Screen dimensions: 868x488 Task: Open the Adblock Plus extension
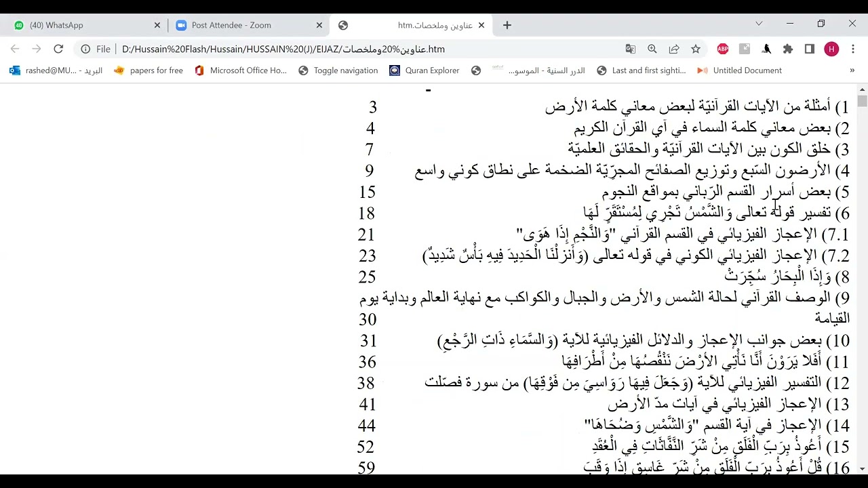click(x=723, y=49)
